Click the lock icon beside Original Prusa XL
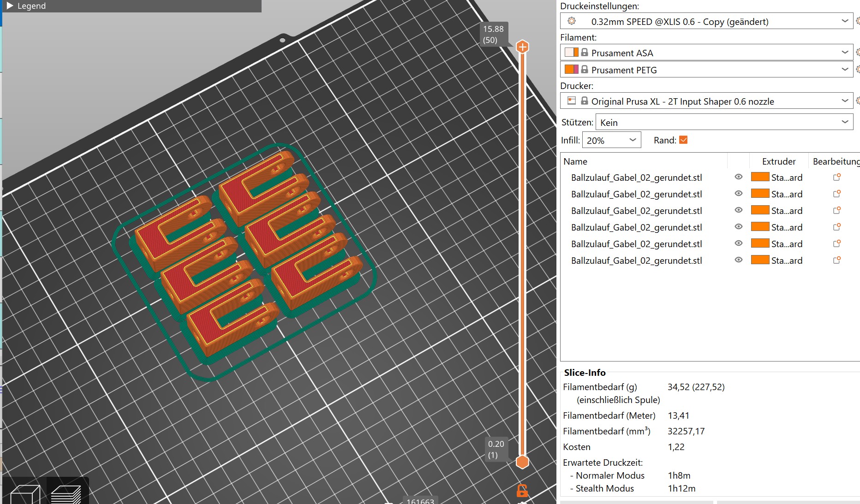The height and width of the screenshot is (504, 860). tap(585, 101)
